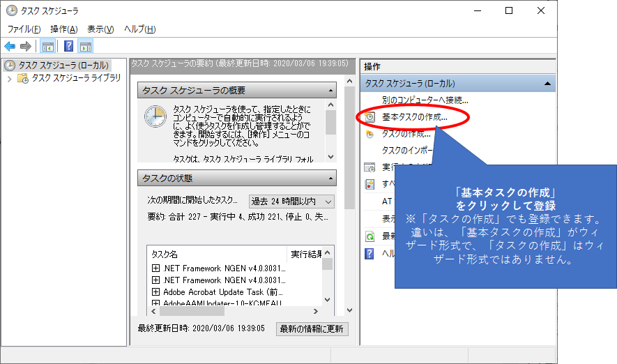
Task: Click overview text scrollbar down arrow
Action: [x=330, y=157]
